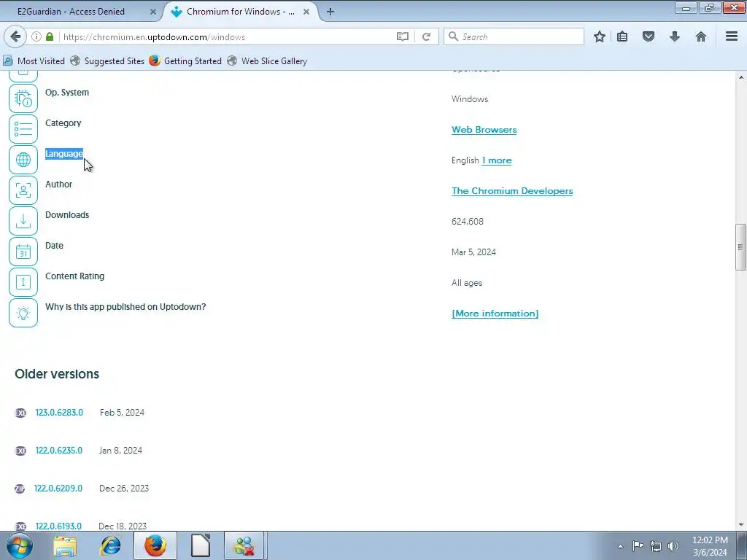Close the Chromium for Windows tab

(x=306, y=12)
